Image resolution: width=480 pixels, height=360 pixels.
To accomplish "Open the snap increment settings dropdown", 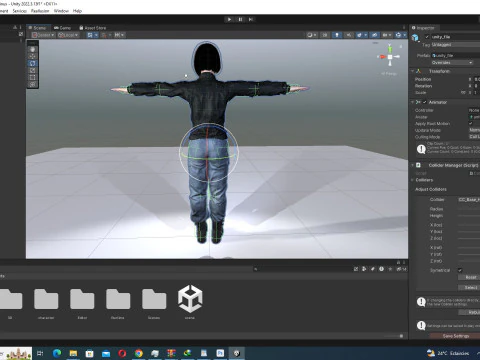I will 119,35.
